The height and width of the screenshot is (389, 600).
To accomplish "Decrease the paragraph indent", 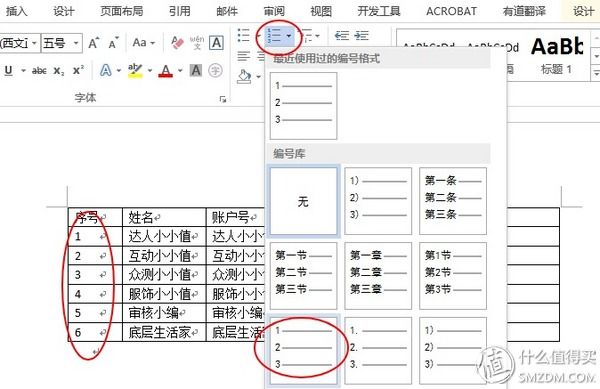I will click(x=342, y=36).
